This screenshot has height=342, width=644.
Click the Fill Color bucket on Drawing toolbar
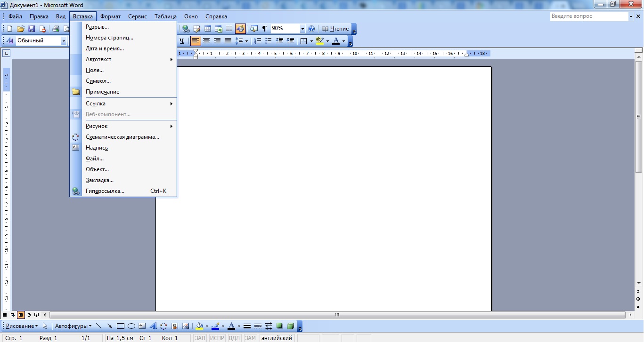(200, 326)
